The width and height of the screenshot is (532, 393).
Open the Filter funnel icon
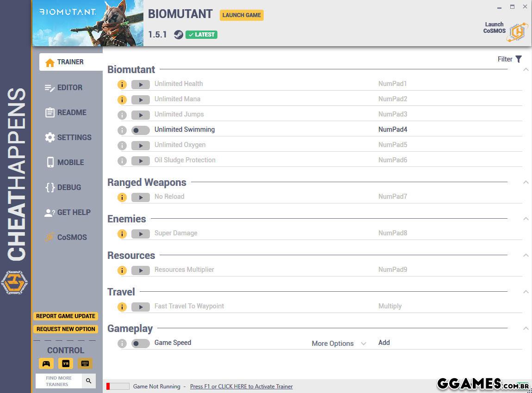click(519, 59)
